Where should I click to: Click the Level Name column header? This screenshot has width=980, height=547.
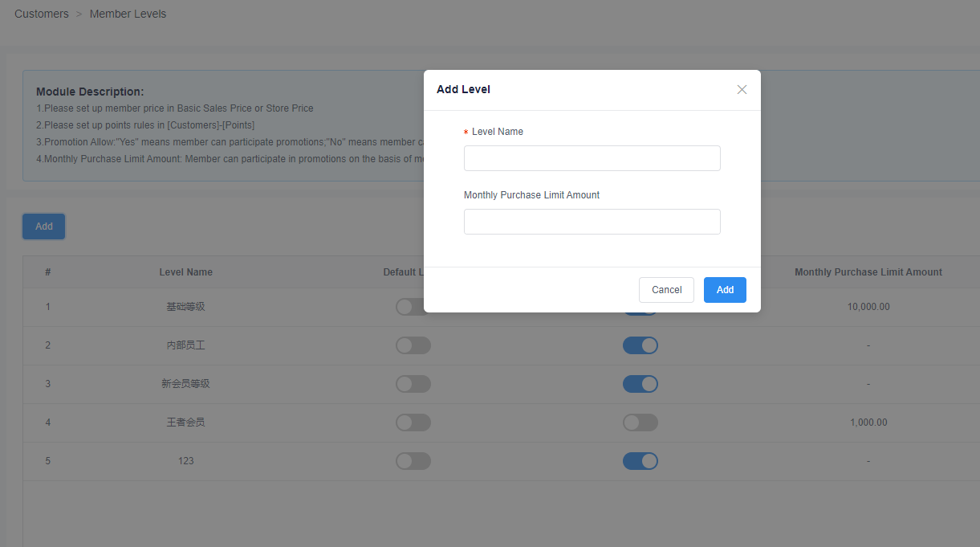click(185, 272)
